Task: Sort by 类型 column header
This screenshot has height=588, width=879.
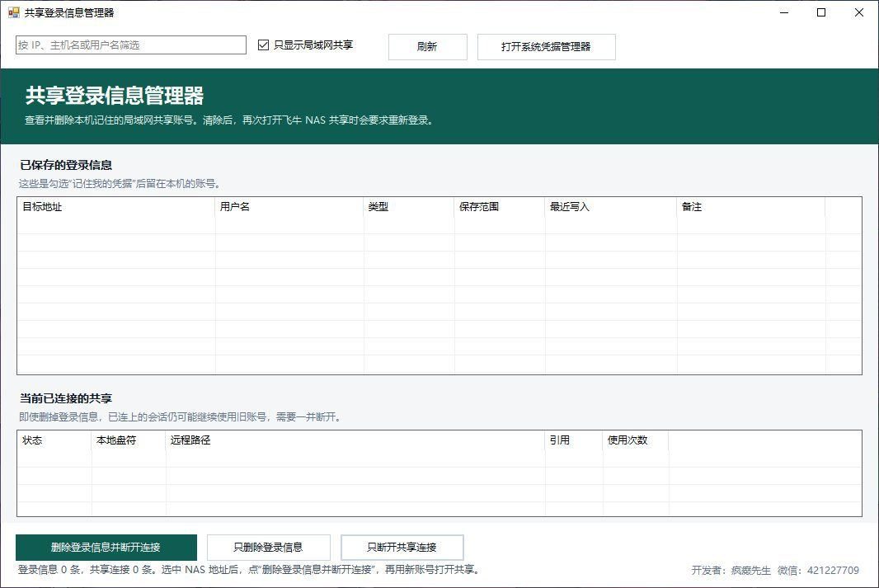Action: tap(409, 207)
